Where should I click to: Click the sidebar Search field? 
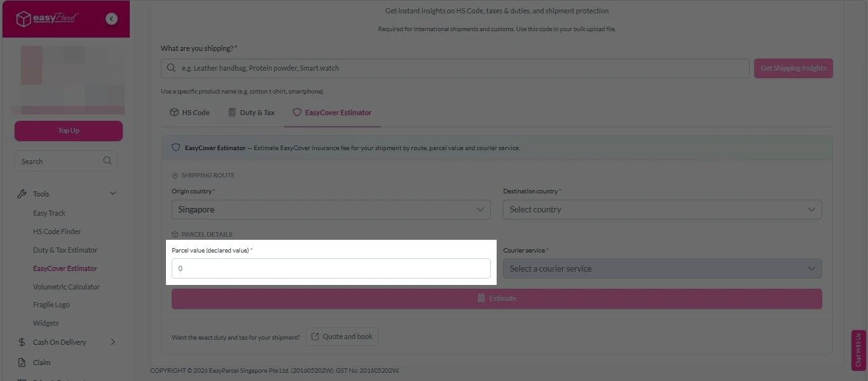pyautogui.click(x=65, y=161)
